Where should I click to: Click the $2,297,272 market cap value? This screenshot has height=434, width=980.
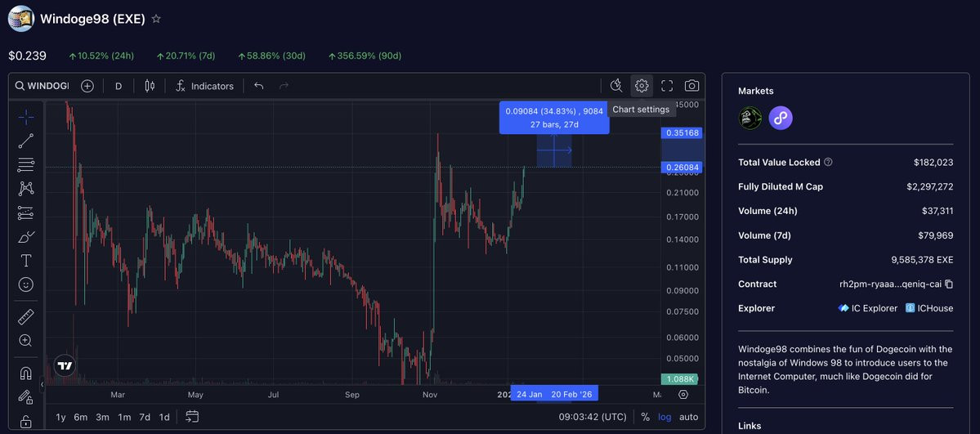pos(930,186)
